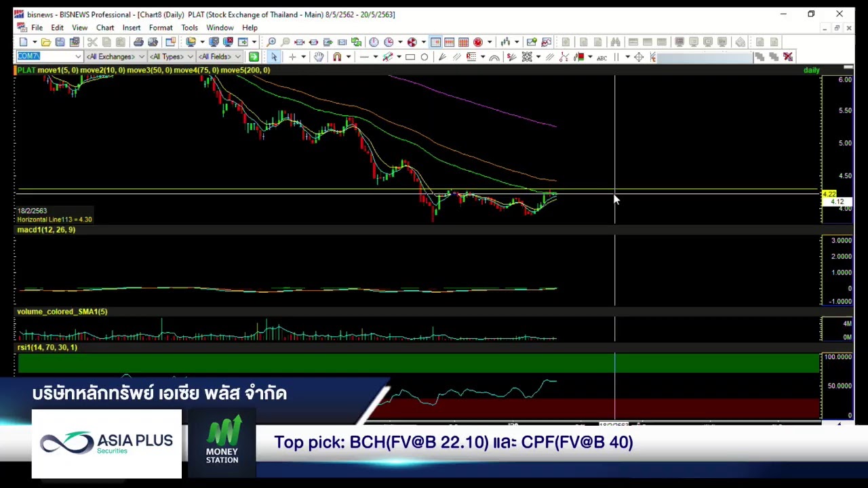Image resolution: width=868 pixels, height=488 pixels.
Task: Expand the crosshair tool dropdown arrow
Action: pyautogui.click(x=303, y=57)
